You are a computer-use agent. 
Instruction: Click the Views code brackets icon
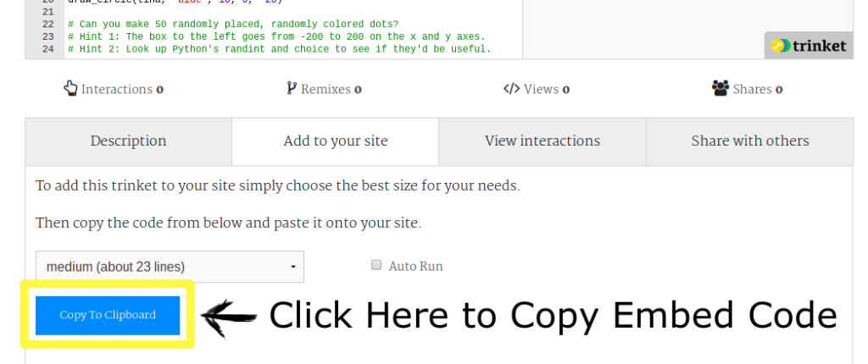[x=511, y=89]
